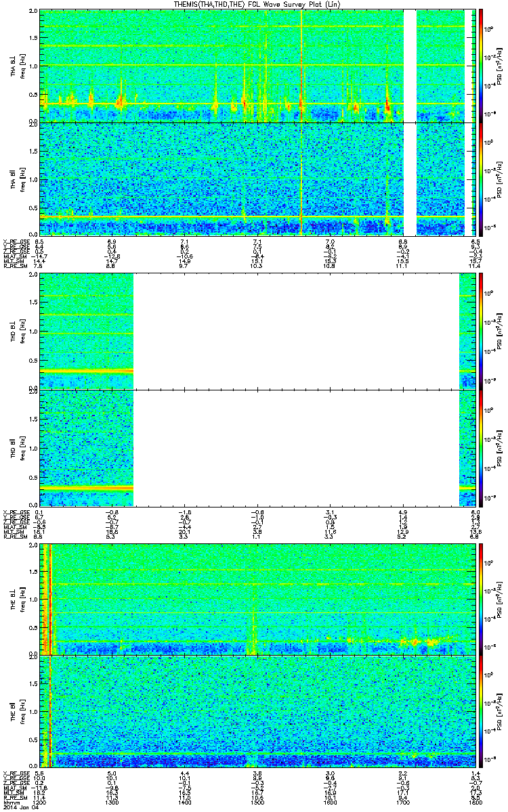This screenshot has height=812, width=508.
Task: Click the R_RE_SM row label under THA panels
Action: [14, 267]
